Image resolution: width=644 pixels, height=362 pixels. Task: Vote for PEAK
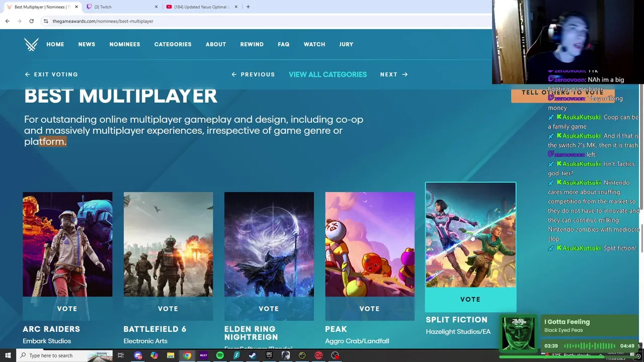pyautogui.click(x=370, y=309)
